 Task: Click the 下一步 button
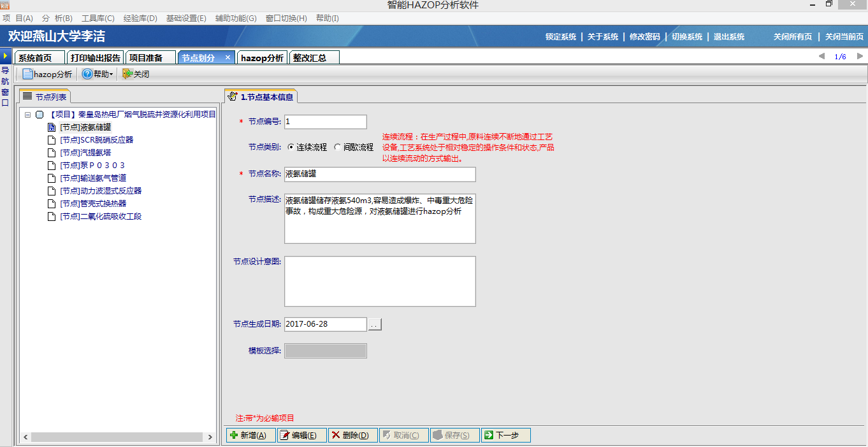point(506,436)
